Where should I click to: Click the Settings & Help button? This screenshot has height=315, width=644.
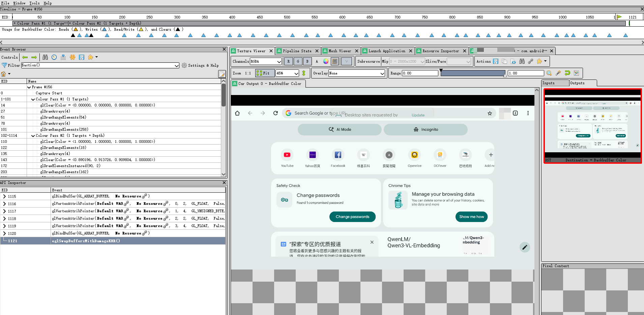point(201,65)
